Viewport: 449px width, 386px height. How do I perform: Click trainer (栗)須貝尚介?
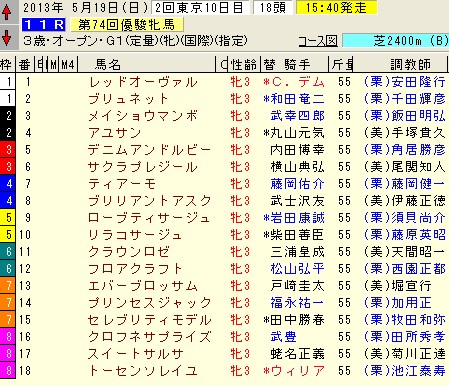coord(405,218)
